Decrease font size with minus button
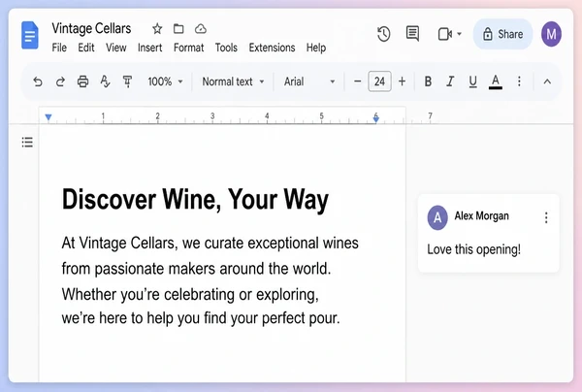582x392 pixels. (357, 82)
